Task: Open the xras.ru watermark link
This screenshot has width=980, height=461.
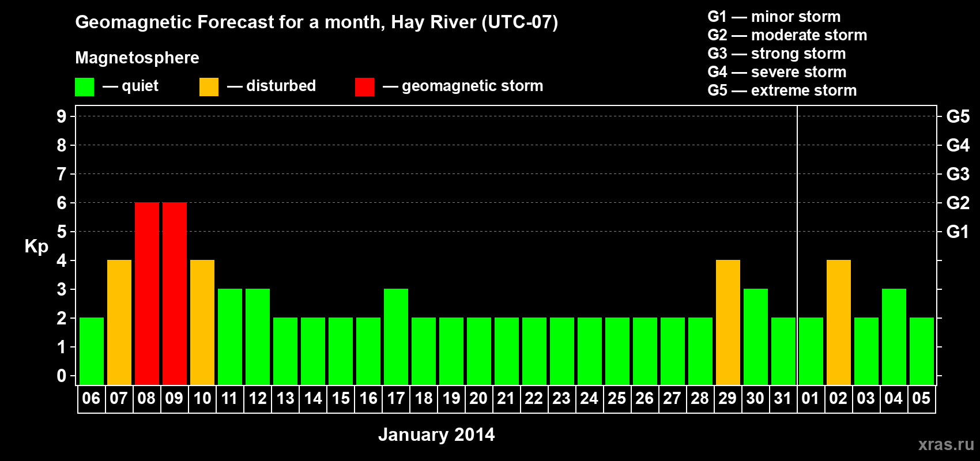Action: point(945,444)
